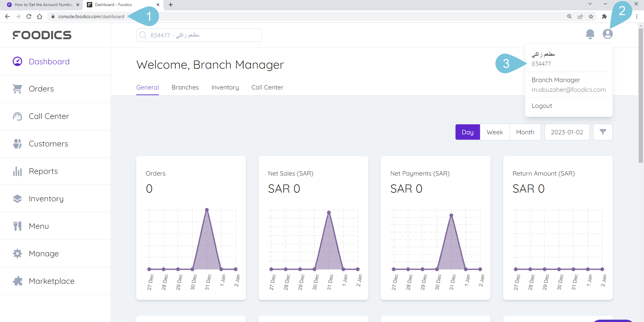Close the Dashboard - Foodics tab
Screen dimensions: 644x322
click(158, 5)
